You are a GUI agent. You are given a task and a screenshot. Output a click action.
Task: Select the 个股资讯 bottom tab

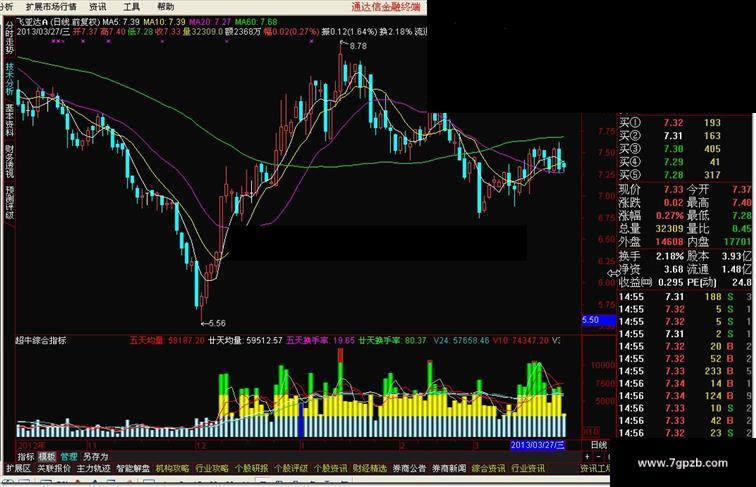[330, 468]
